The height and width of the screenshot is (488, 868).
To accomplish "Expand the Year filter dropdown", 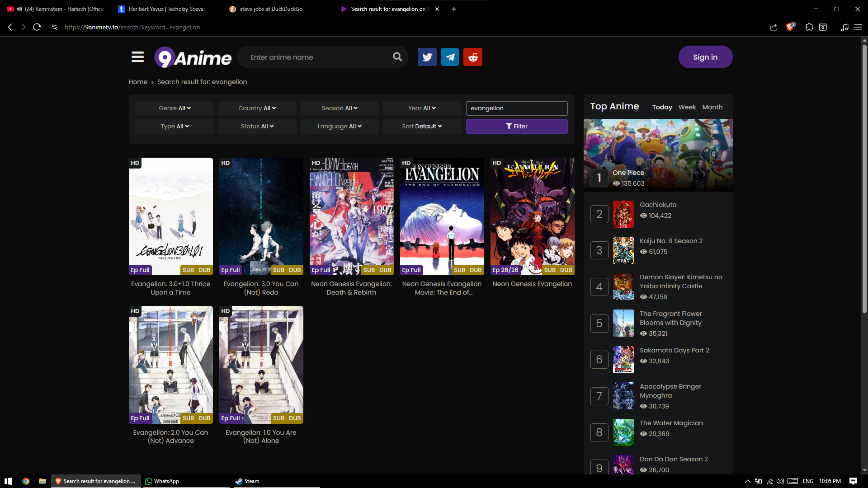I will click(x=422, y=108).
